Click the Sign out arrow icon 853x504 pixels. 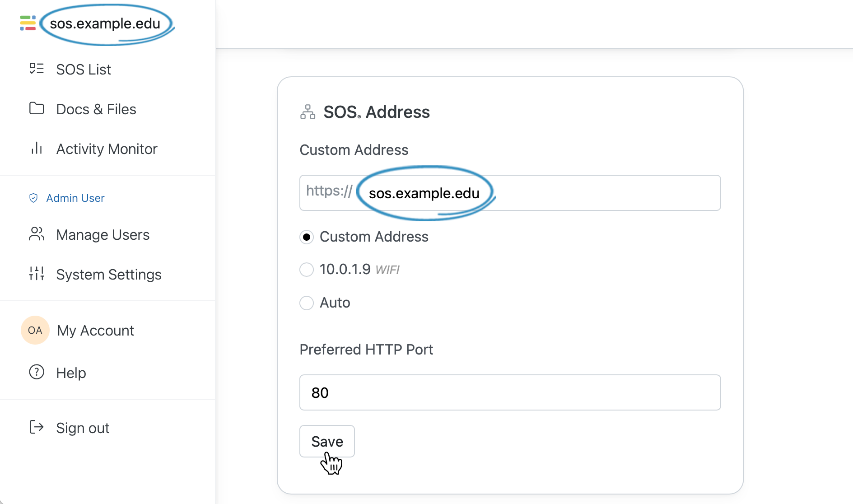pyautogui.click(x=37, y=427)
